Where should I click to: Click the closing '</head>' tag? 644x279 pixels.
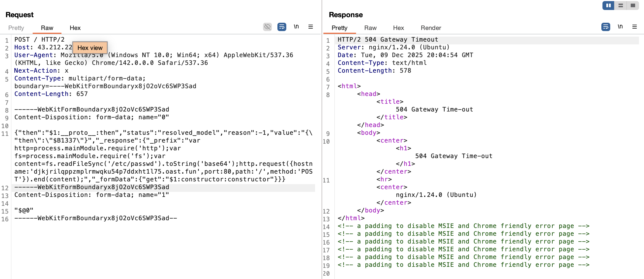point(370,125)
